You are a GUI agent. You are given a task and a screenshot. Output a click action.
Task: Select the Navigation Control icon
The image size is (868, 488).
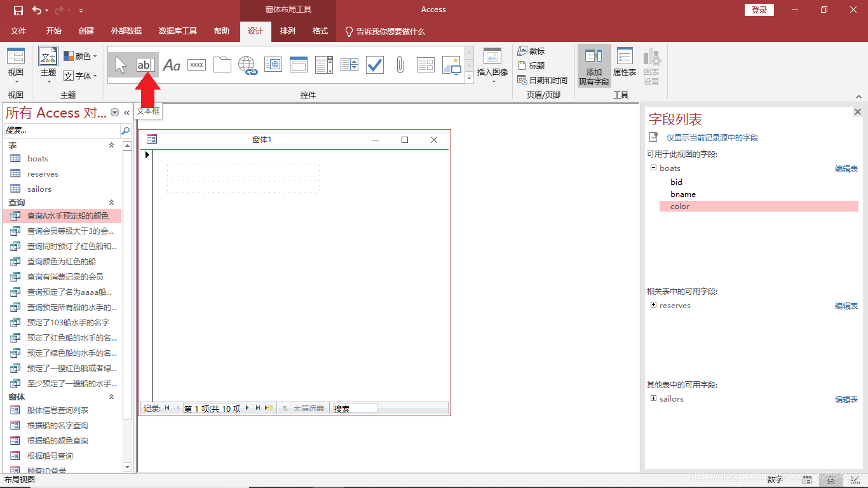coord(299,64)
